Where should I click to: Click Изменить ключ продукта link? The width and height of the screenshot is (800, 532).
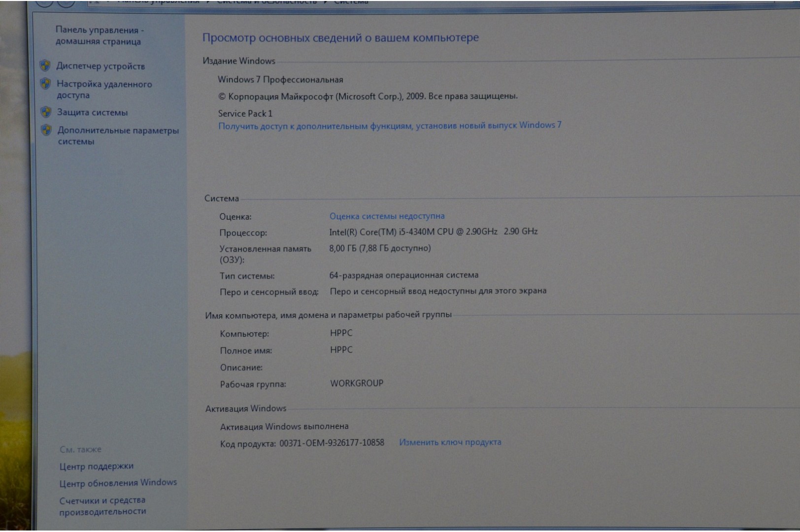tap(450, 442)
